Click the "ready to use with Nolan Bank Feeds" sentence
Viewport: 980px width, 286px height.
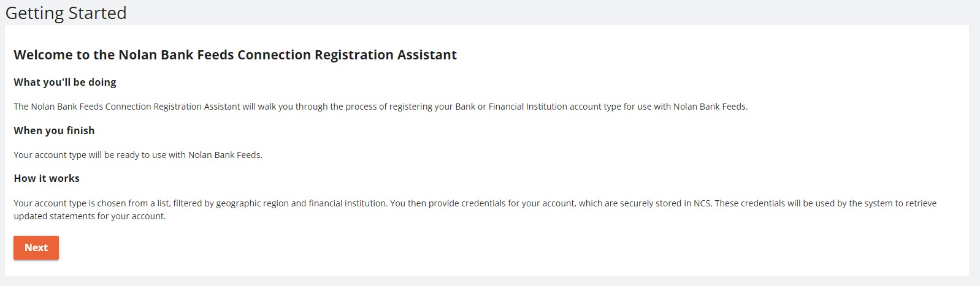(138, 155)
